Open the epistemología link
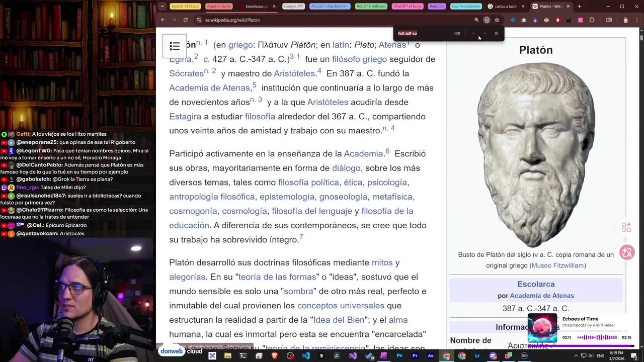The image size is (644, 362). (x=287, y=197)
